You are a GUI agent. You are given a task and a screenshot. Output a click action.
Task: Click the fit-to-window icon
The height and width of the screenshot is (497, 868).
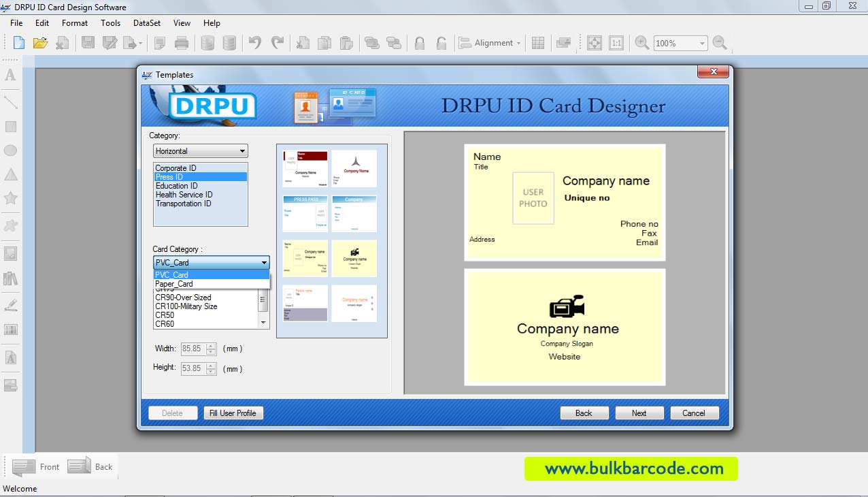point(595,43)
